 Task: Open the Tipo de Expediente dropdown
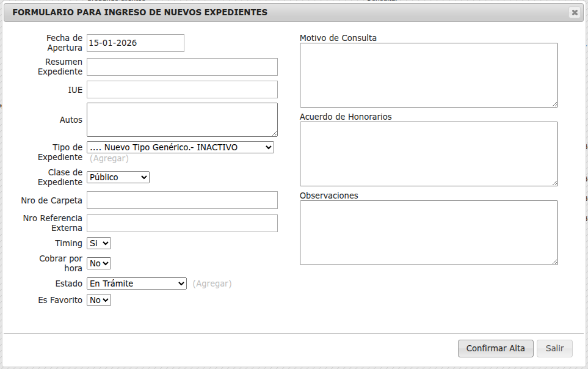pos(180,147)
